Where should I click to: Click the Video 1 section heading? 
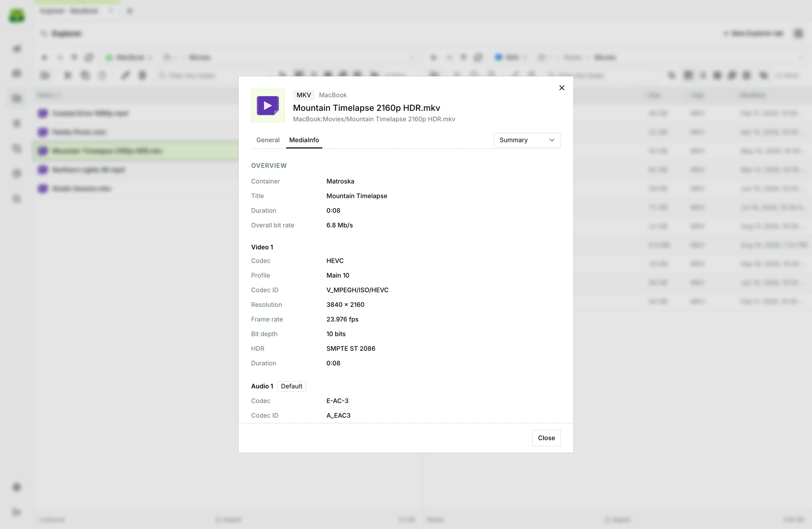(262, 247)
